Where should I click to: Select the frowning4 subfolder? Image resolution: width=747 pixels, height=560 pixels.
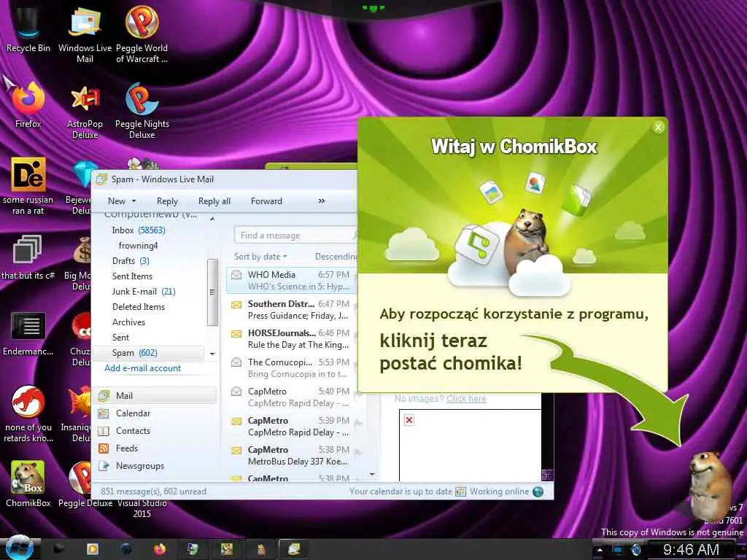pos(138,246)
